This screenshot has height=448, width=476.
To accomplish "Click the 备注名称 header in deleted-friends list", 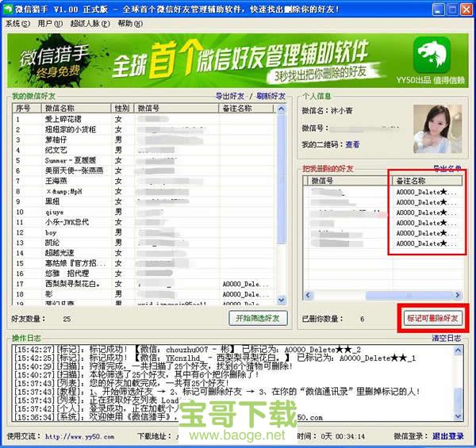I will point(413,181).
